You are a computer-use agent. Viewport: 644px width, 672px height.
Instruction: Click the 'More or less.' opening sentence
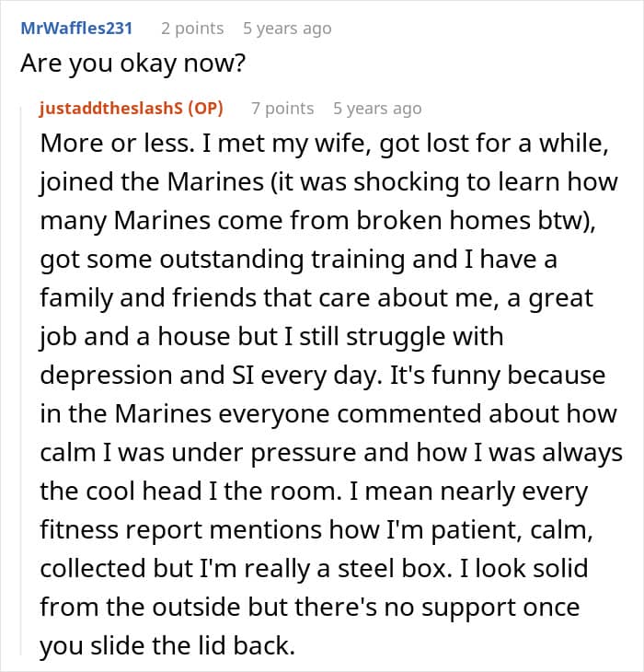118,143
